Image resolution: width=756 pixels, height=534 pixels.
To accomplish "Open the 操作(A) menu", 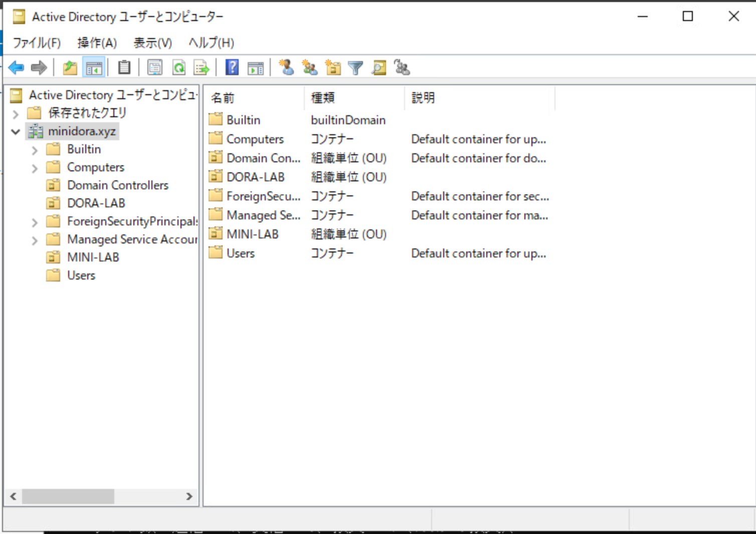I will [x=97, y=43].
